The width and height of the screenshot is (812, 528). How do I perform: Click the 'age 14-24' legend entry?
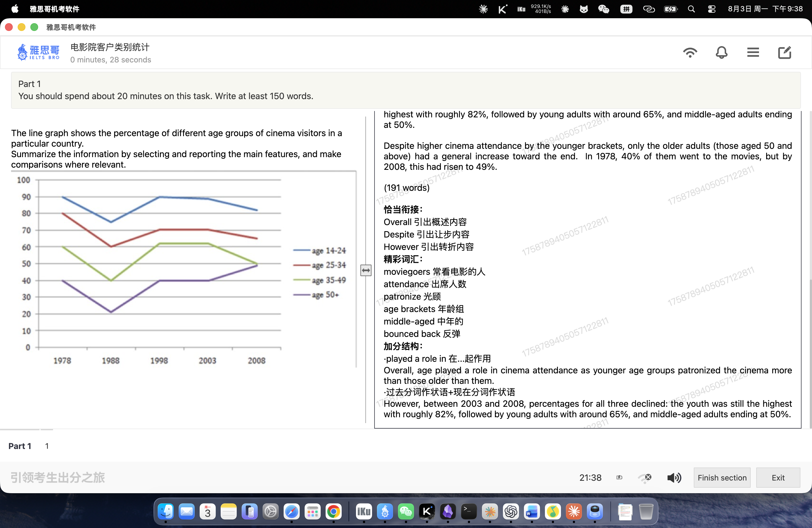(x=320, y=251)
